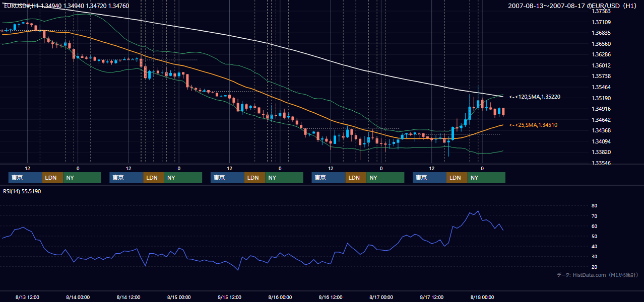644x302 pixels.
Task: Click the 8/17 12:00 time axis label
Action: coord(431,297)
